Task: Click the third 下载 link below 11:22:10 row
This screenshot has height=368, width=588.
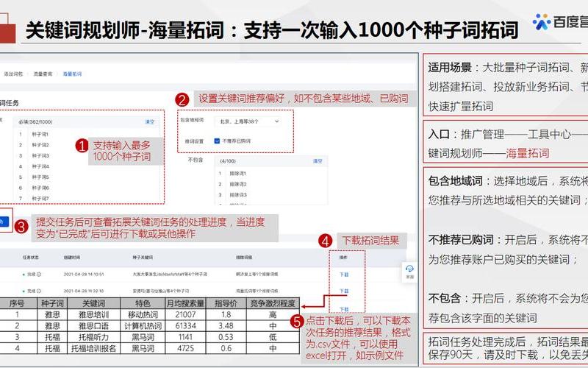Action: (x=344, y=309)
